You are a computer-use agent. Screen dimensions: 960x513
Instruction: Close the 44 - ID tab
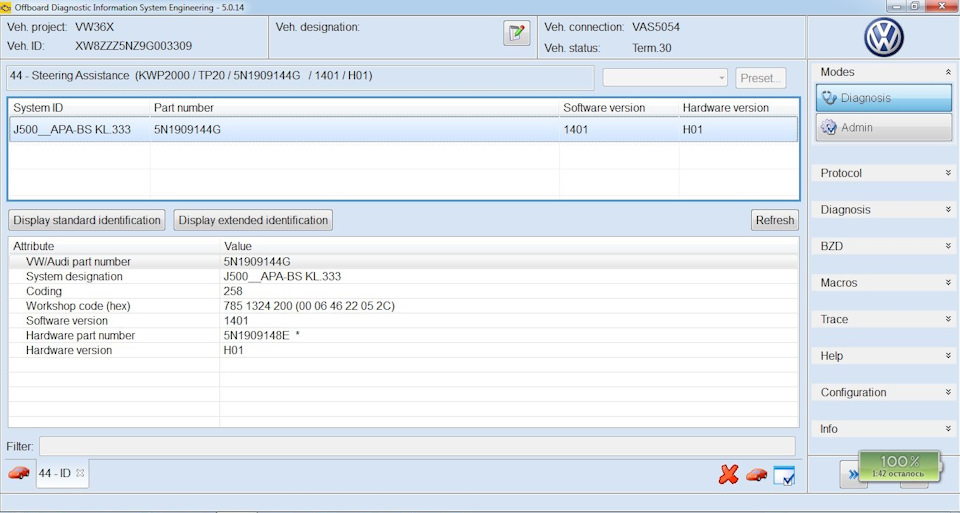click(x=80, y=473)
